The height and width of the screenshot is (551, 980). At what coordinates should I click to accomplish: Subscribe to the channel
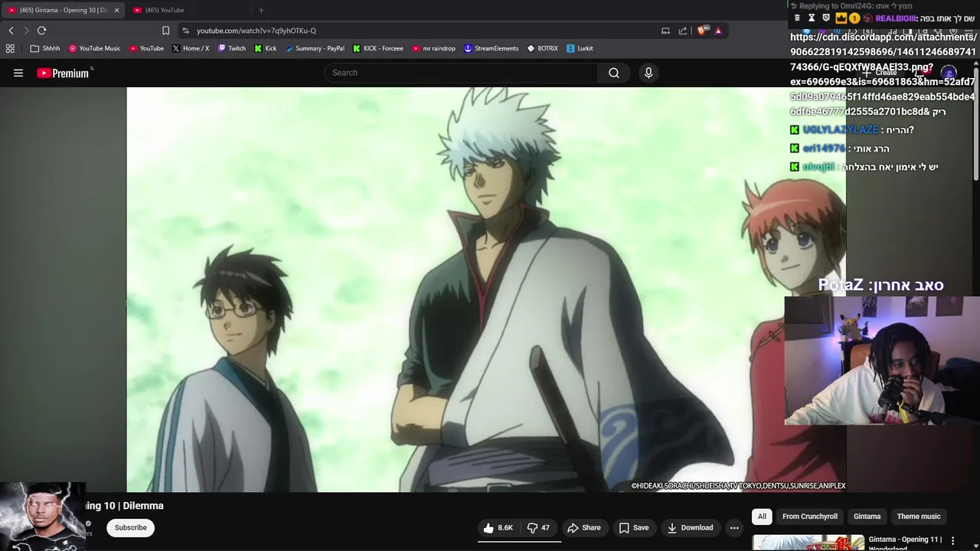131,527
